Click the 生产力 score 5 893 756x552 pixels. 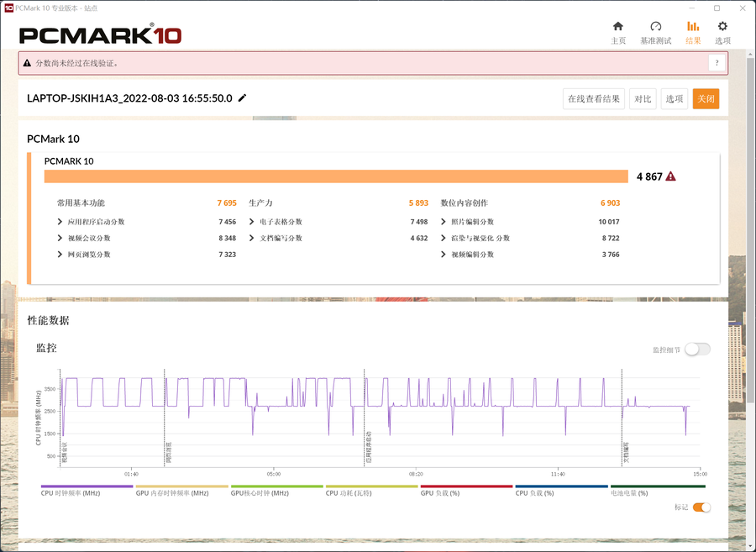(x=418, y=203)
